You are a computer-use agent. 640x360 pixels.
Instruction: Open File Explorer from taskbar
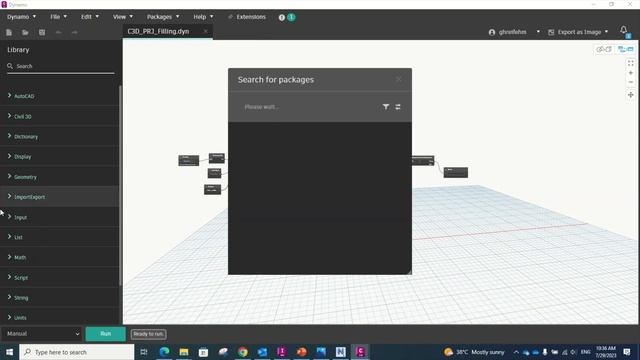pos(184,352)
